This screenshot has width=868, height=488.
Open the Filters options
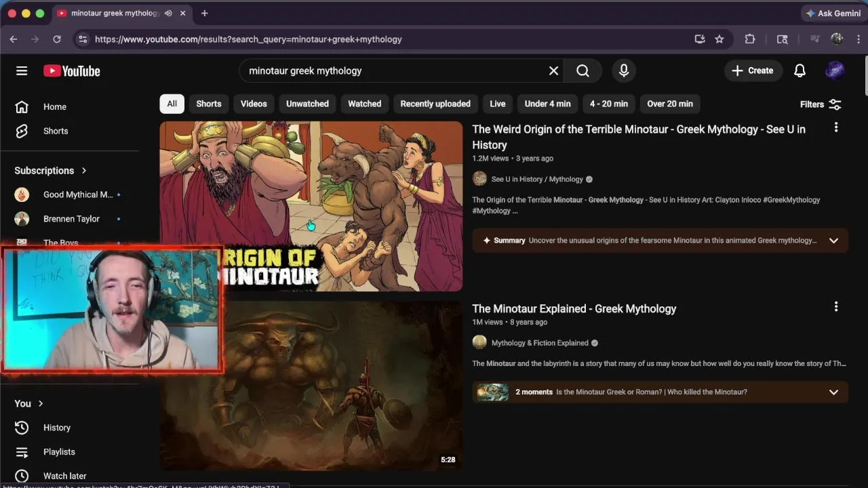[821, 104]
